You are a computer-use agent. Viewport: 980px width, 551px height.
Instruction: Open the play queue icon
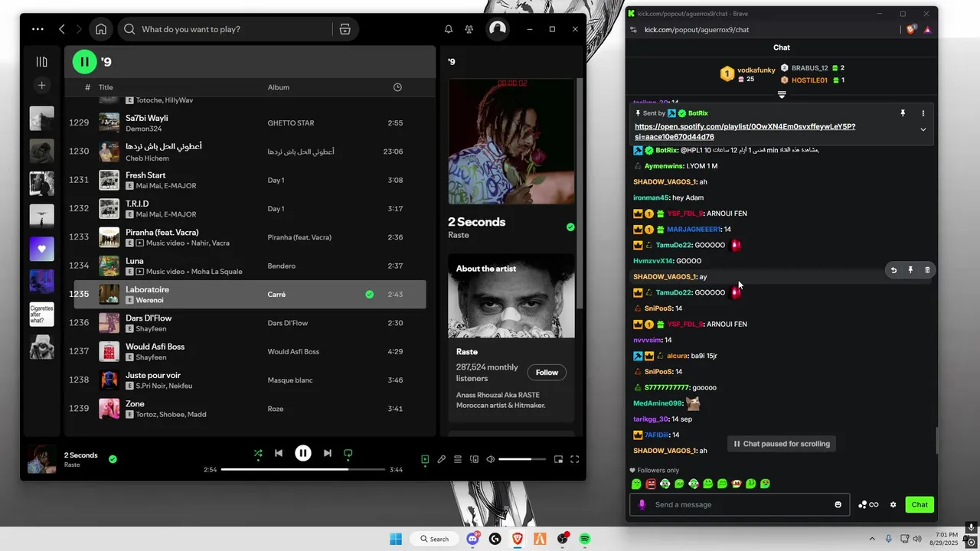(x=458, y=459)
